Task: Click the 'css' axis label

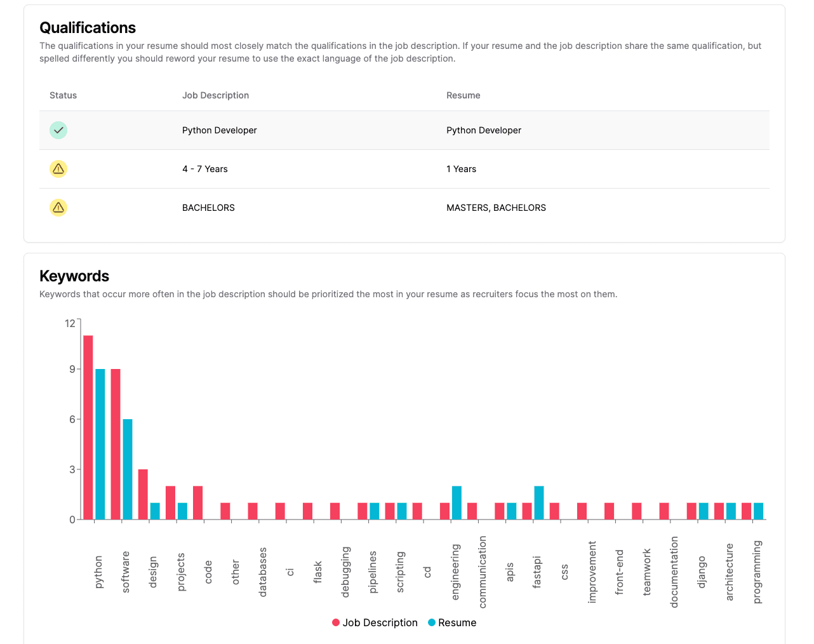Action: 564,572
